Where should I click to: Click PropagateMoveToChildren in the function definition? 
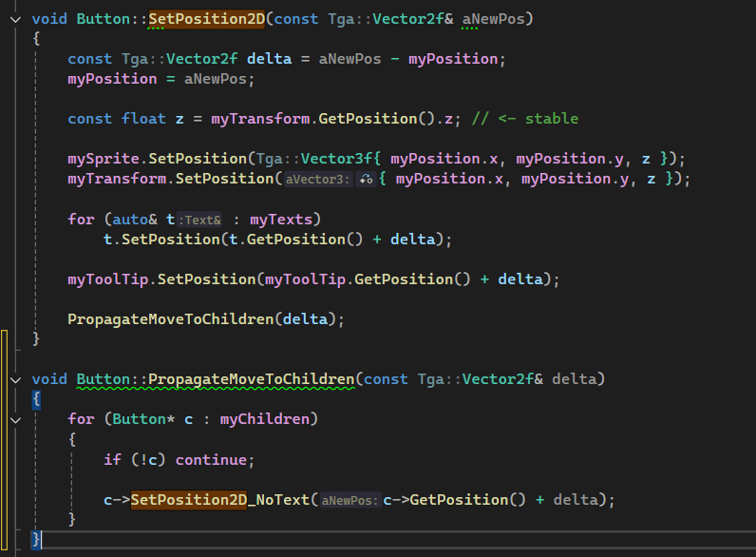click(x=251, y=379)
